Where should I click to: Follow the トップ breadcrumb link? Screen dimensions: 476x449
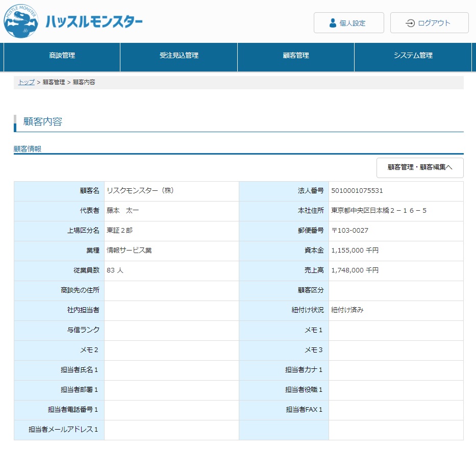(x=27, y=82)
